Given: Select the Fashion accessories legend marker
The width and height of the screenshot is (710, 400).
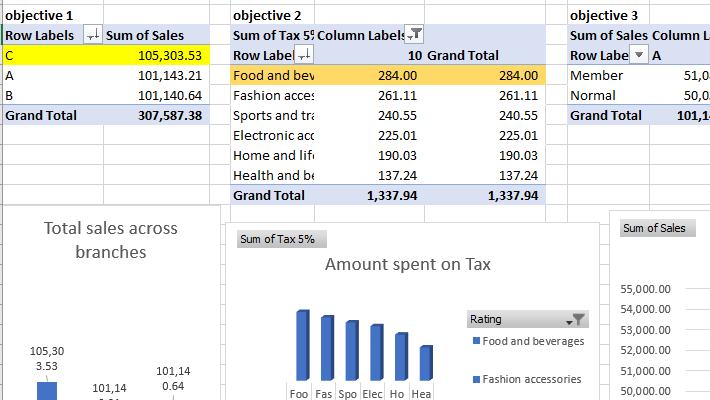Looking at the screenshot, I should [x=474, y=380].
